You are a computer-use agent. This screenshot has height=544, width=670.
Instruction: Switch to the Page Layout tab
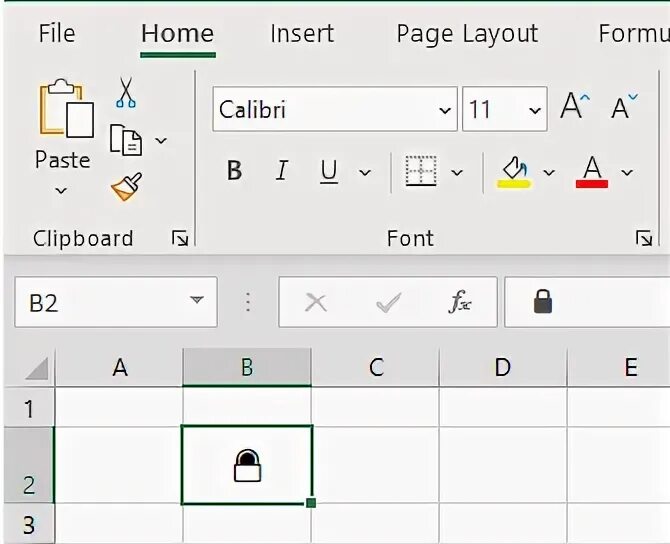pyautogui.click(x=467, y=33)
